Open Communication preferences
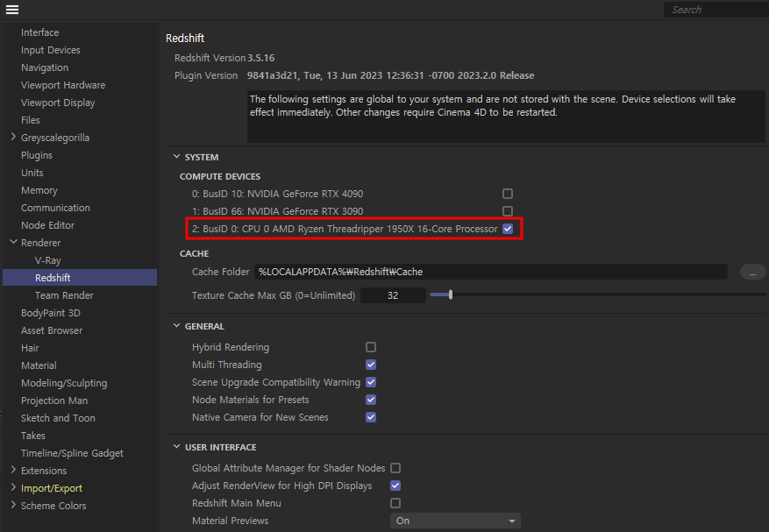769x532 pixels. (x=55, y=208)
